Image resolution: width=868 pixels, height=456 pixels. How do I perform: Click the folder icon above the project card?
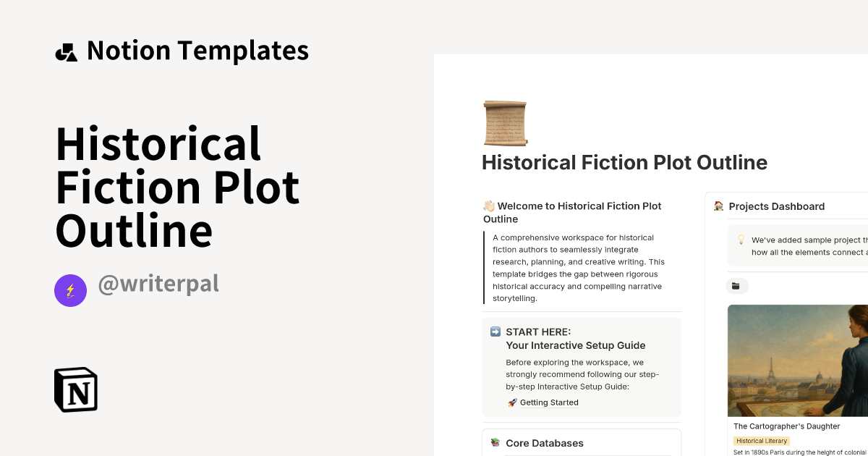coord(737,285)
